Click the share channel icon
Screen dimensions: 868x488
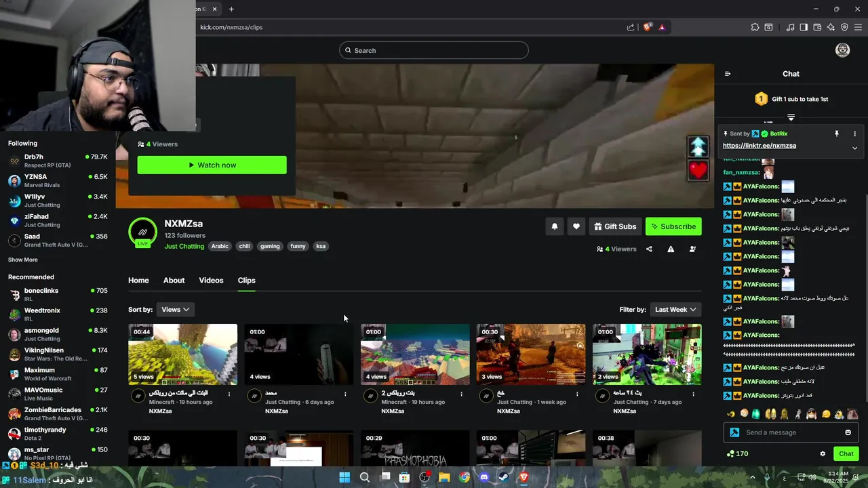coord(649,249)
